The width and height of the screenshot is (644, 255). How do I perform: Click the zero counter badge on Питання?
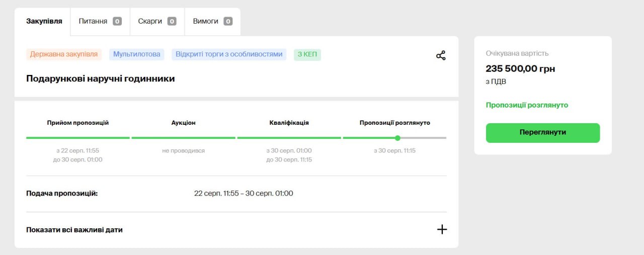tap(117, 21)
